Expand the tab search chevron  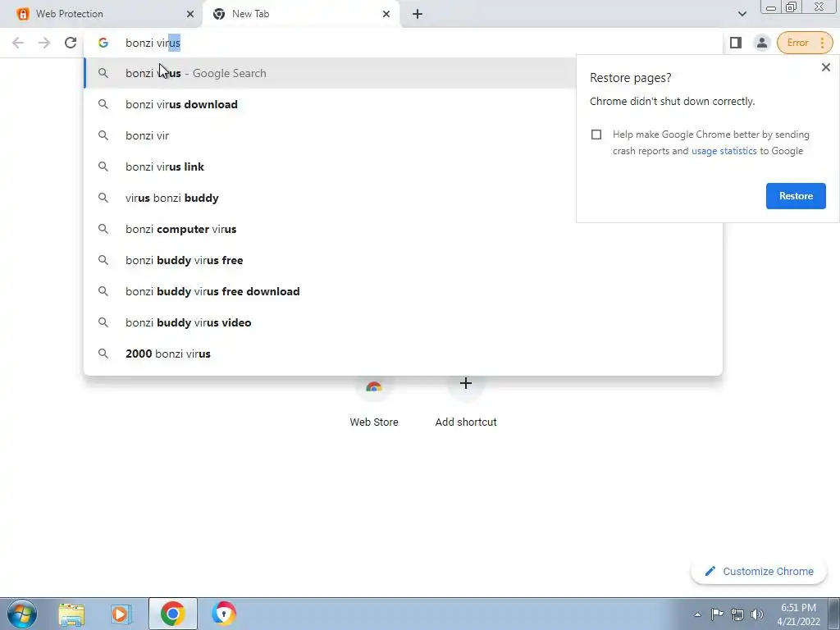(742, 14)
